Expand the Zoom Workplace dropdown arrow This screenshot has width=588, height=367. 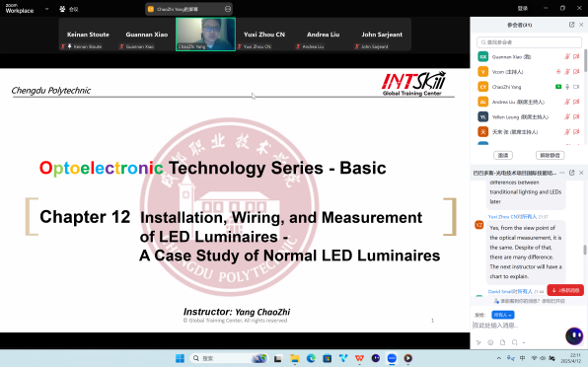[x=47, y=9]
